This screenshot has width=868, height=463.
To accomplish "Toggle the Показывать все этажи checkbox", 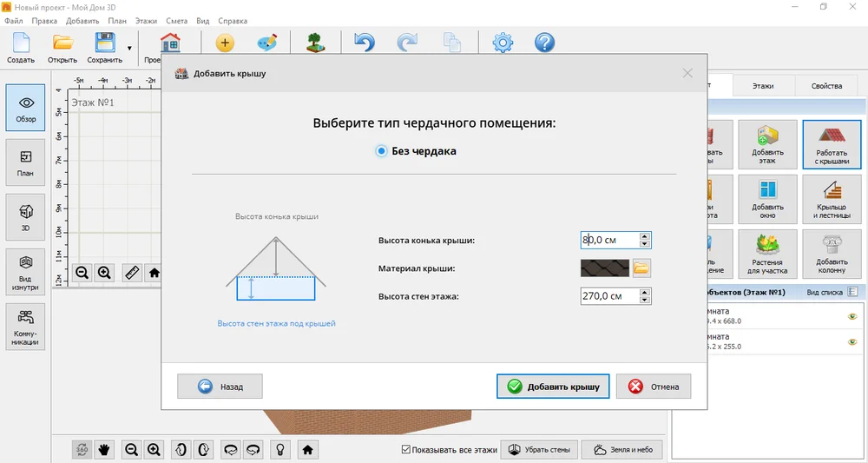I will coord(406,450).
